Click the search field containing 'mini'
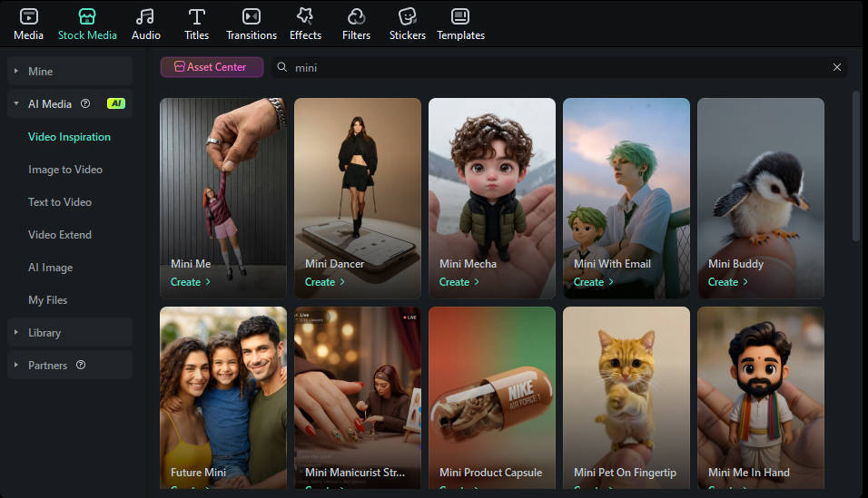 [559, 67]
